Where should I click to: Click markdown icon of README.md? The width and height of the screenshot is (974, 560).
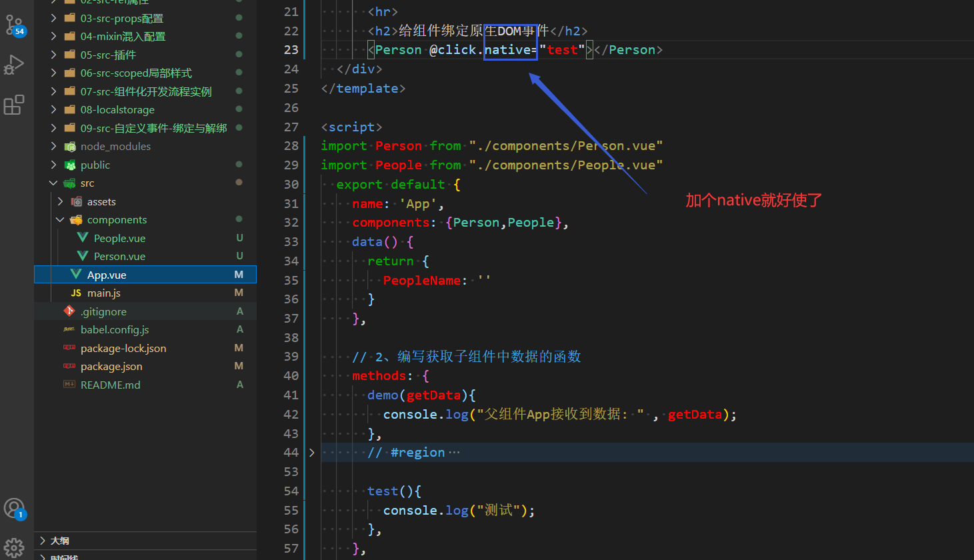[x=69, y=385]
